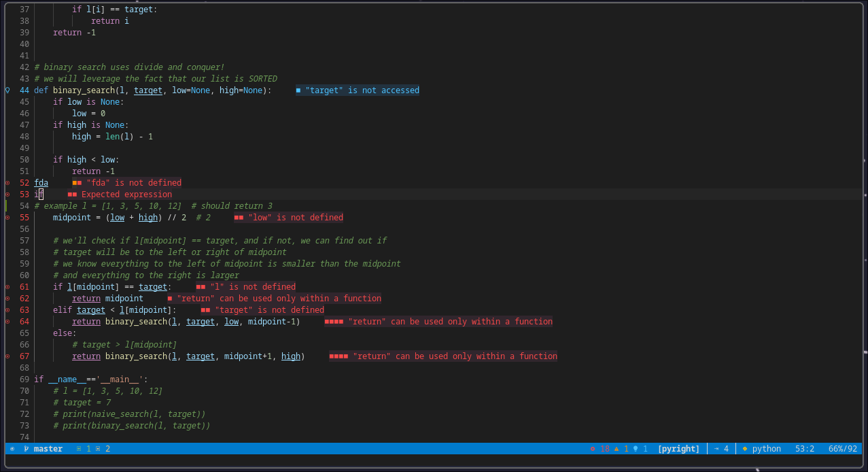
Task: Click the green git change marker beside line 54
Action: pos(5,206)
